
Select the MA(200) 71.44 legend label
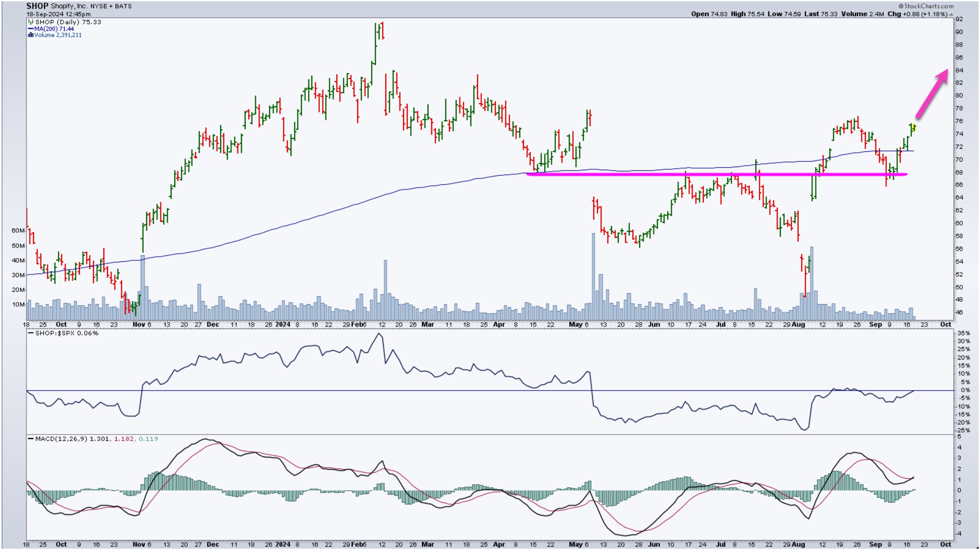tap(54, 29)
